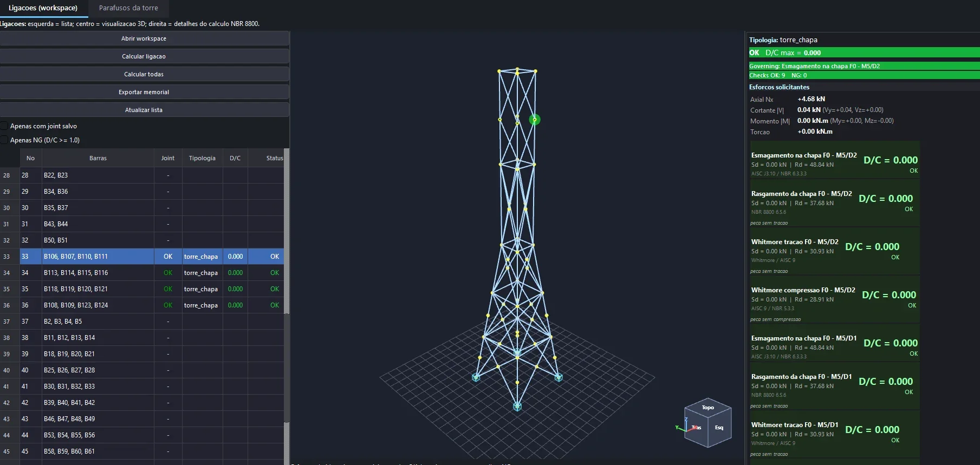The image size is (980, 465).
Task: Click the 'No' column header
Action: click(x=30, y=158)
